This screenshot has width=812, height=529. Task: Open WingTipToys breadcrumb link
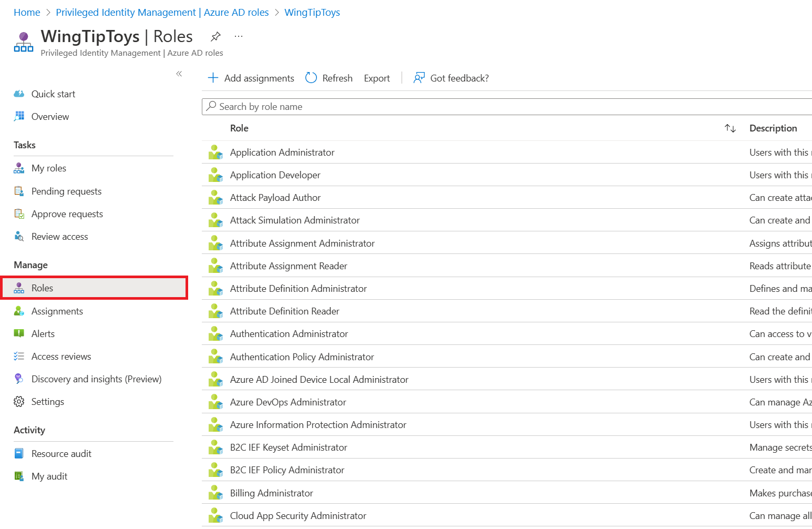click(312, 12)
